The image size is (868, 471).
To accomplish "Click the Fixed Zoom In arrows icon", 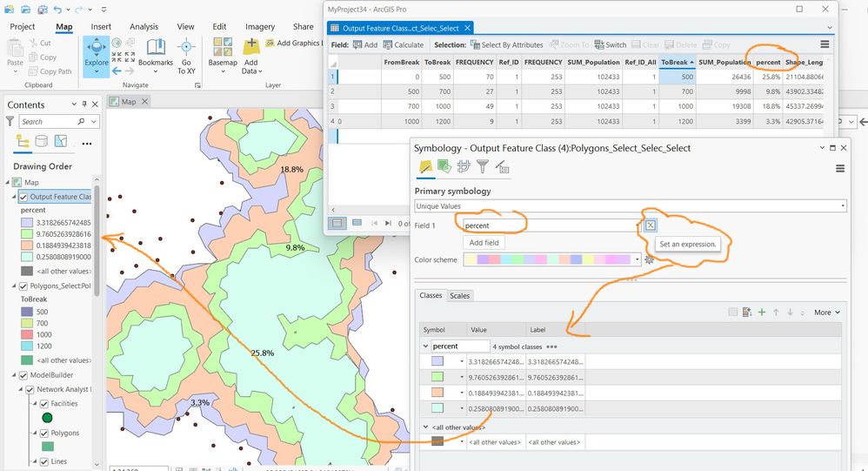I will pyautogui.click(x=117, y=57).
